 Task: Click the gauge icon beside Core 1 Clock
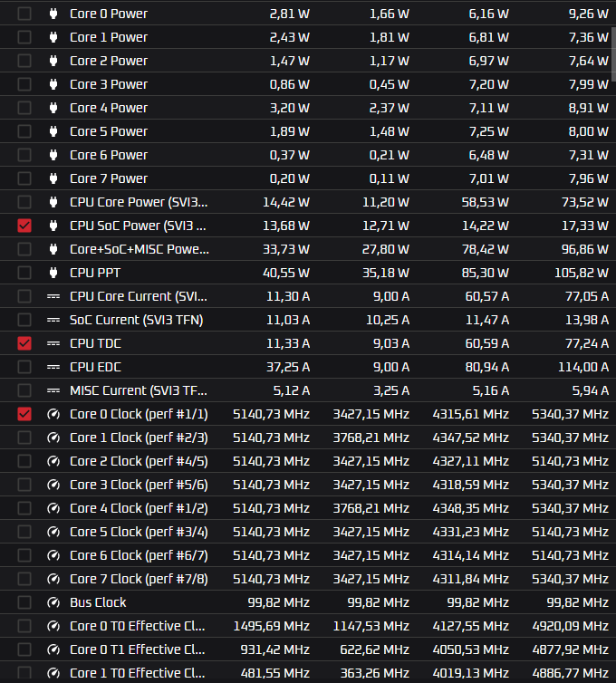[x=53, y=438]
